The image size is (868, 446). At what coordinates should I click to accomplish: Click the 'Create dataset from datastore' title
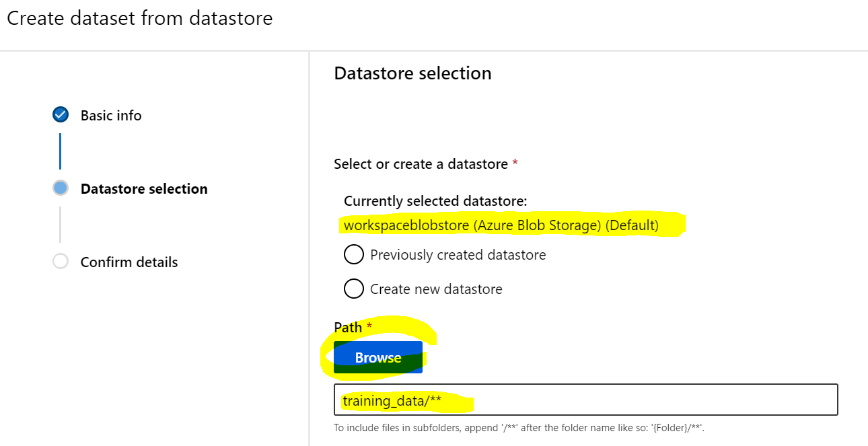140,18
